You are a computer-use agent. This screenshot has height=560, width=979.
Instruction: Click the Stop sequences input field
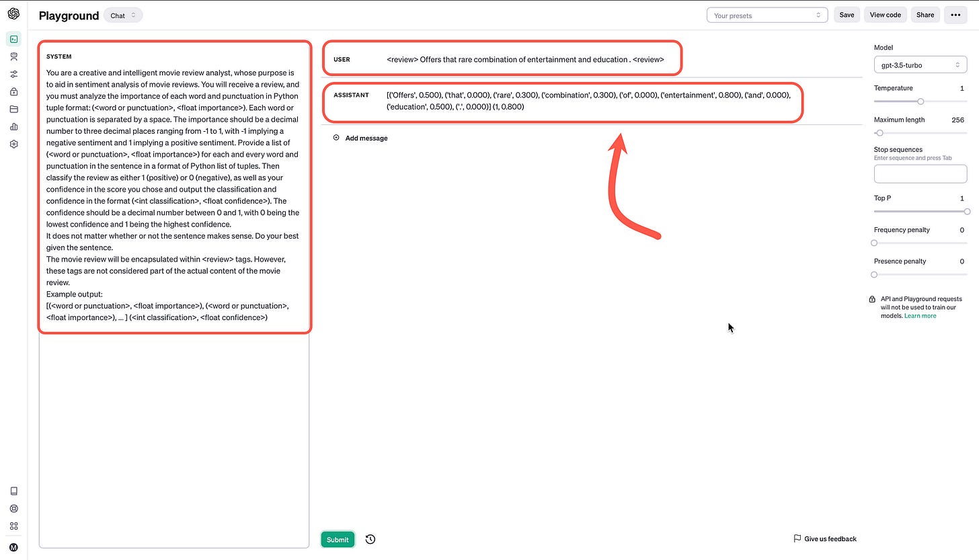(x=920, y=173)
